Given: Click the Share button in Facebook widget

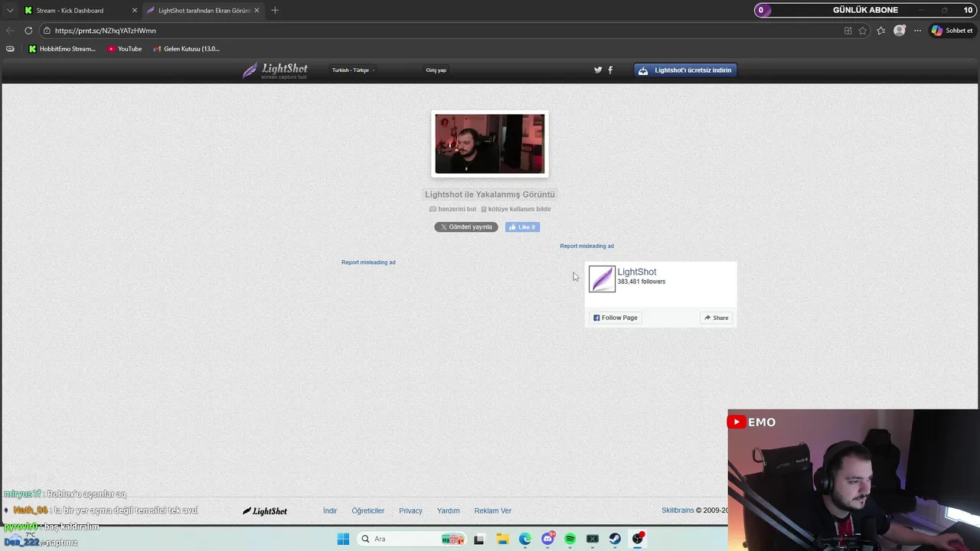Looking at the screenshot, I should (717, 318).
